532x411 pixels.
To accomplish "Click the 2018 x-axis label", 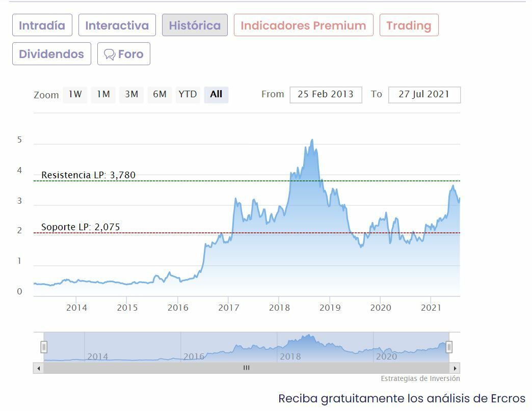I will 279,308.
